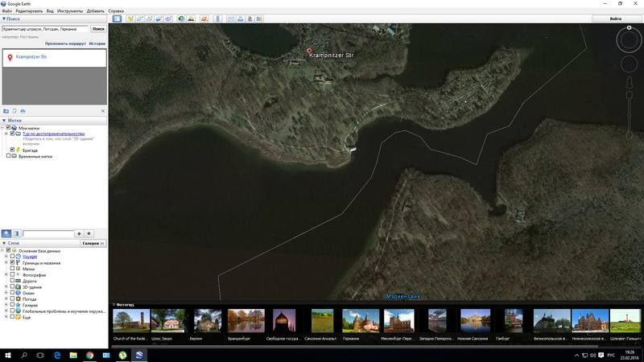Collapse the Слои panel header
Image resolution: width=644 pixels, height=362 pixels.
[3, 243]
